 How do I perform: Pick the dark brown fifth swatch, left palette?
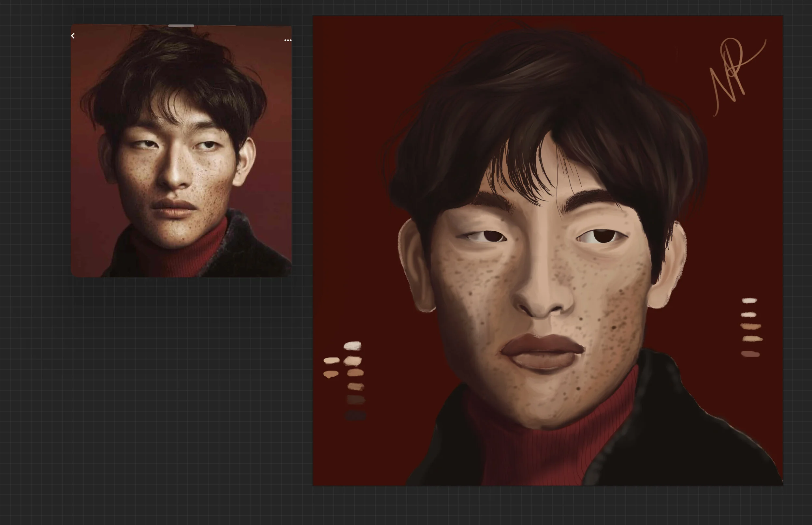[356, 400]
